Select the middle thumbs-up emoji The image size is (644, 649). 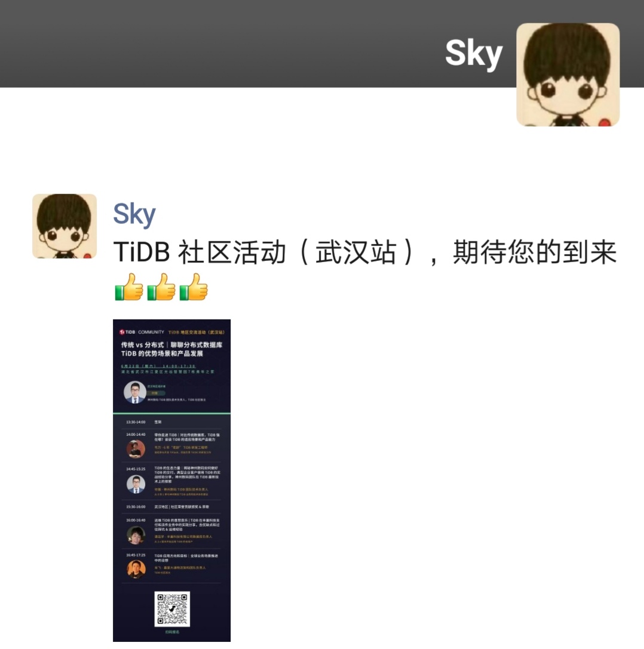coord(161,287)
